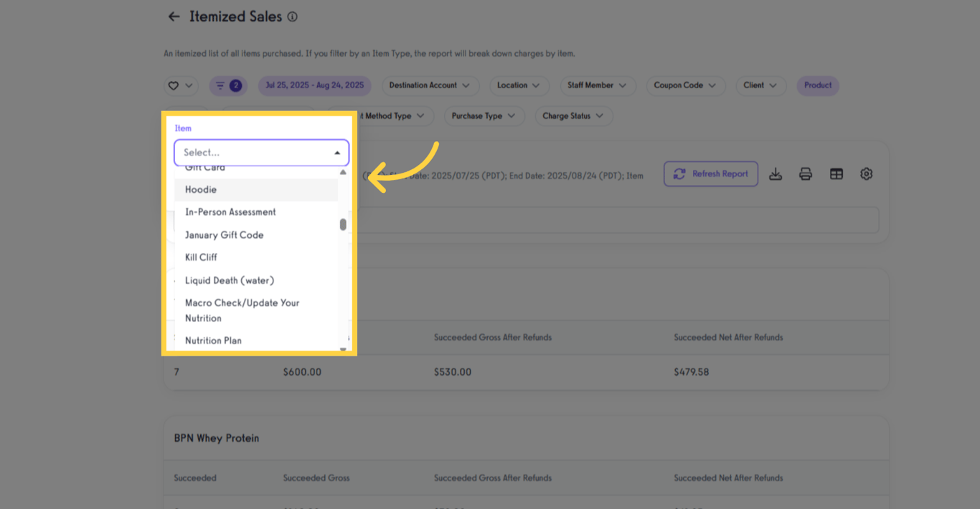
Task: Expand the Client filter dropdown
Action: [761, 85]
